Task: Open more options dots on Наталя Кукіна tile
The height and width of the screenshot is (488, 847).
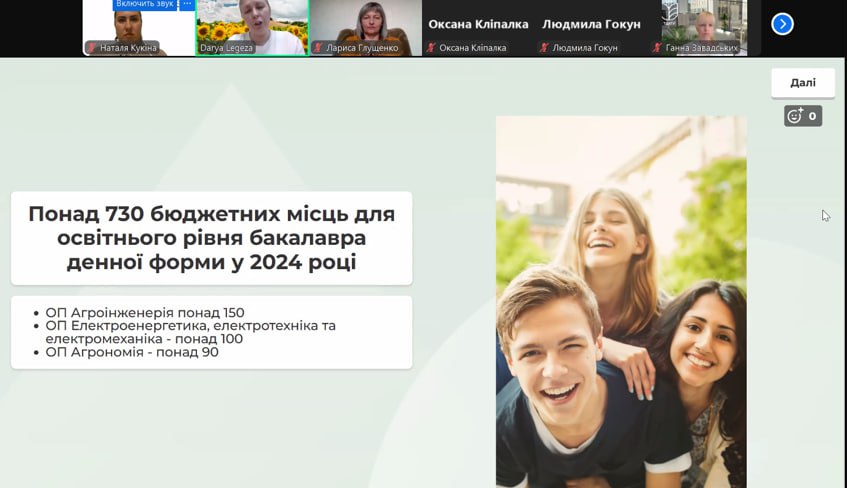Action: coord(187,4)
